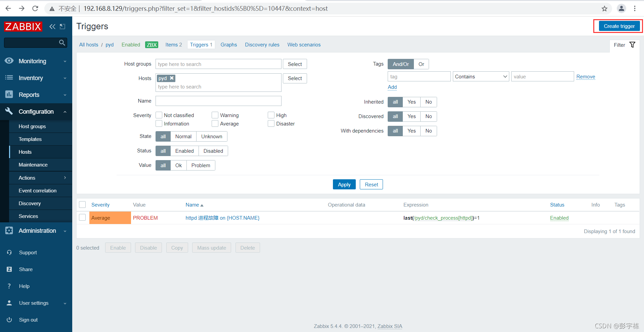This screenshot has height=332, width=644.
Task: Check Average severity
Action: [215, 123]
